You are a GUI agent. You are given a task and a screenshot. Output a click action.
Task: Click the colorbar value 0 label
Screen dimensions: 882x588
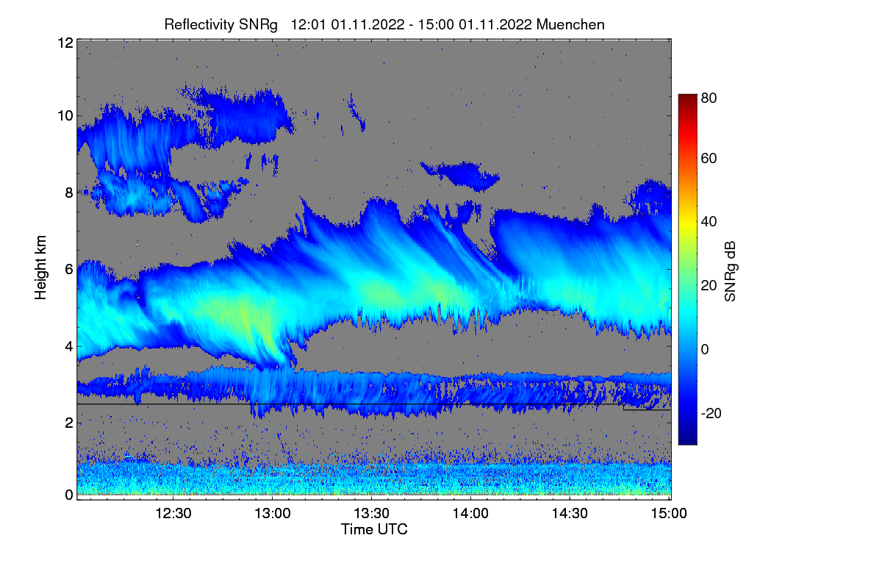point(706,349)
